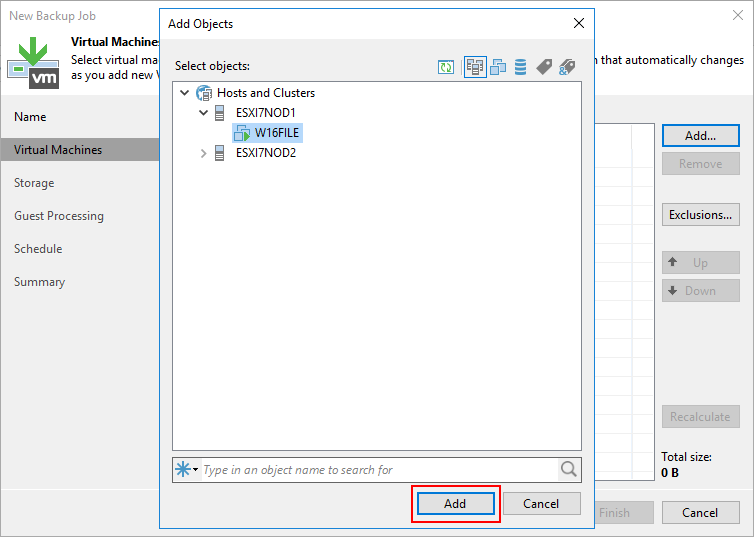Switch to Datastores view icon
Image resolution: width=754 pixels, height=537 pixels.
tap(520, 67)
